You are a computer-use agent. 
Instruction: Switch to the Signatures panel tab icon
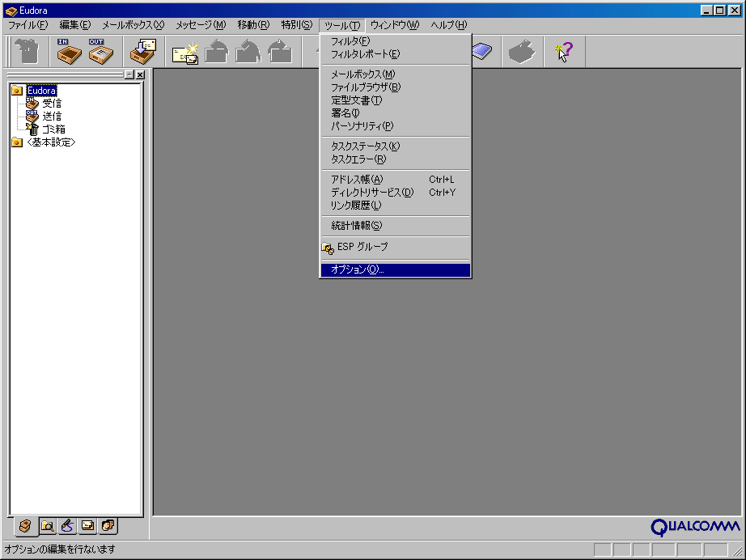pos(67,526)
